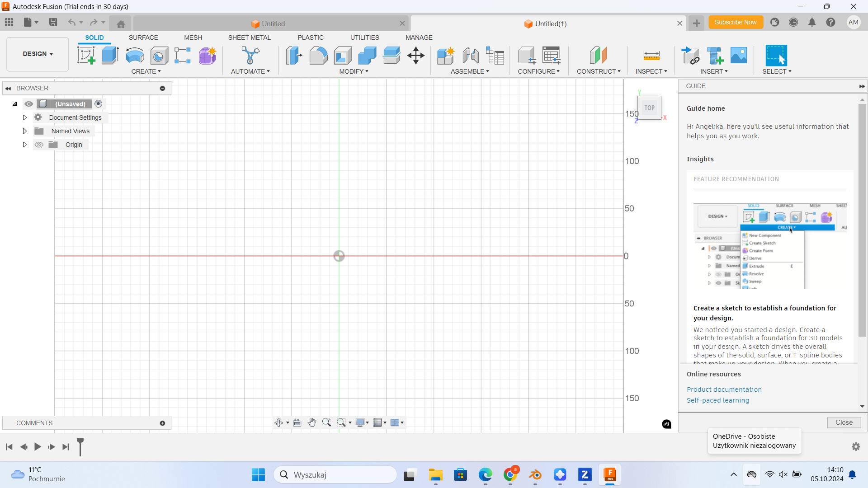
Task: Click the Subscribe Now button
Action: [x=736, y=22]
